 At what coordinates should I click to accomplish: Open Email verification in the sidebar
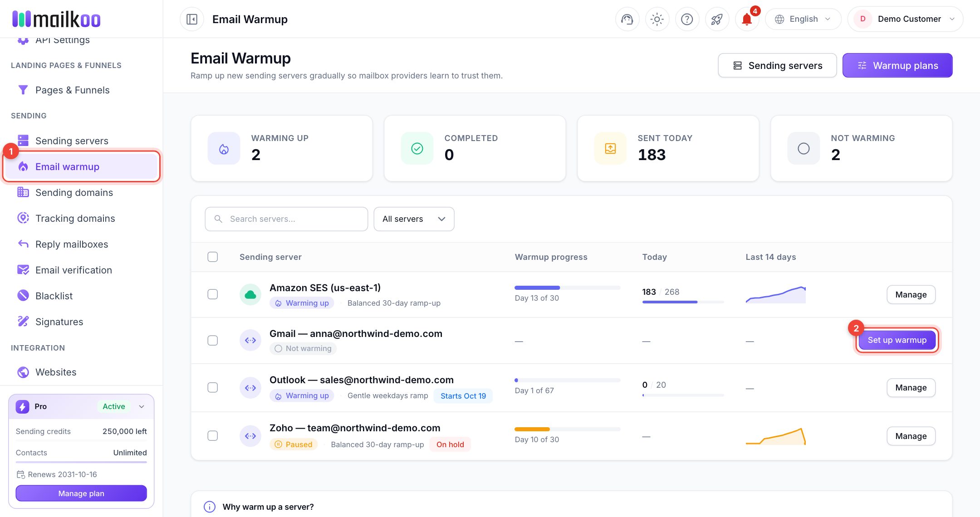81,270
